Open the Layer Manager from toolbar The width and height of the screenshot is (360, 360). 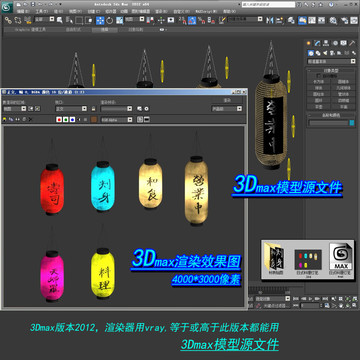click(x=291, y=20)
